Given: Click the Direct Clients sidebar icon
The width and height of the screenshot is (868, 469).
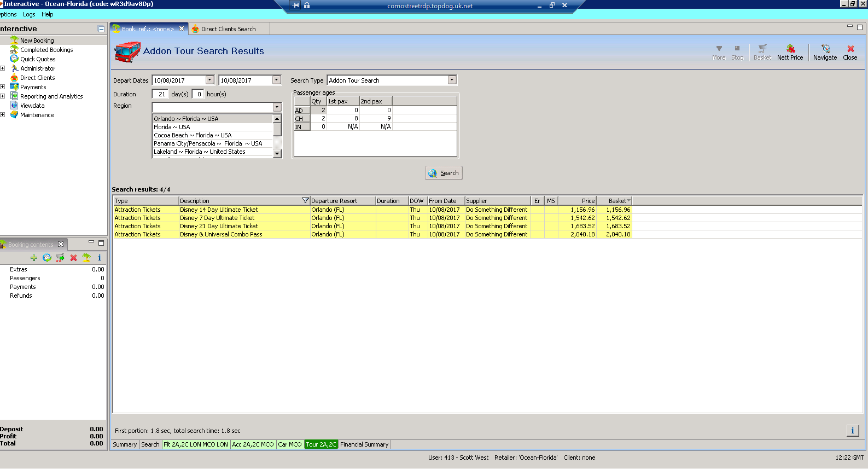Looking at the screenshot, I should tap(14, 77).
